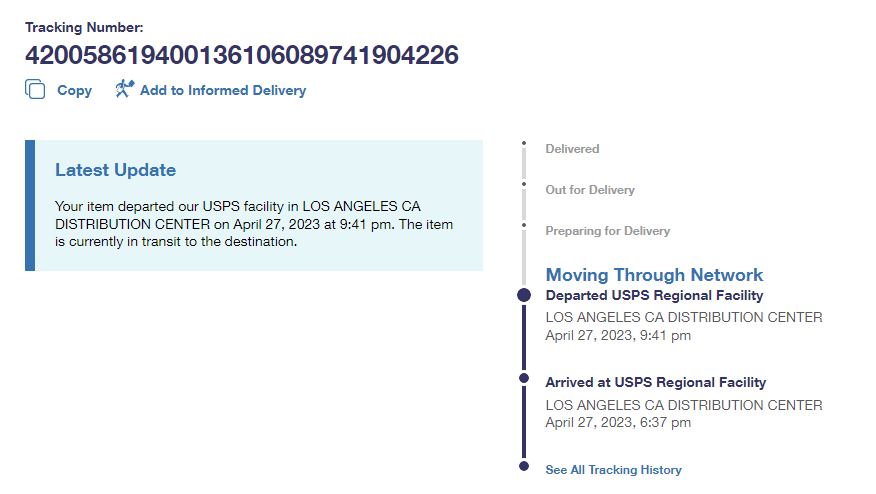Select the Out for Delivery step
The width and height of the screenshot is (876, 494).
[589, 190]
